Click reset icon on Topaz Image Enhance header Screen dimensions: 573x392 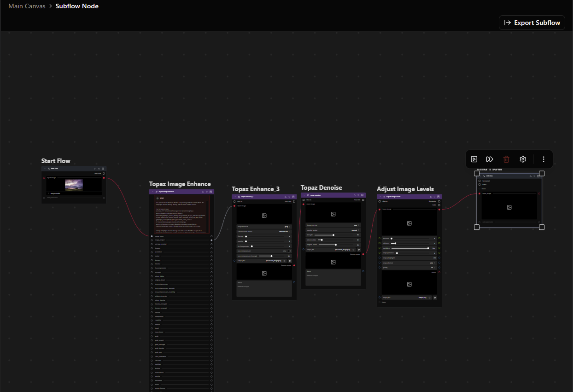click(x=207, y=192)
